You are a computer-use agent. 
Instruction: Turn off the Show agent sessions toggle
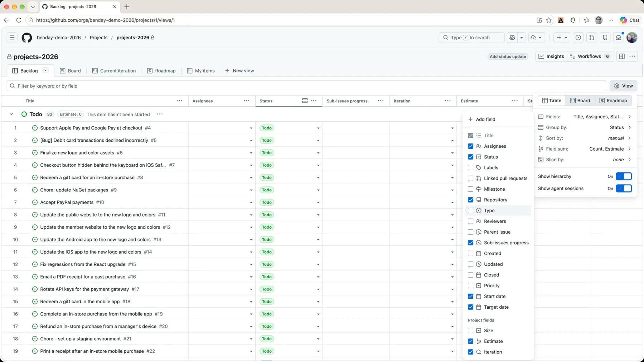(x=624, y=189)
